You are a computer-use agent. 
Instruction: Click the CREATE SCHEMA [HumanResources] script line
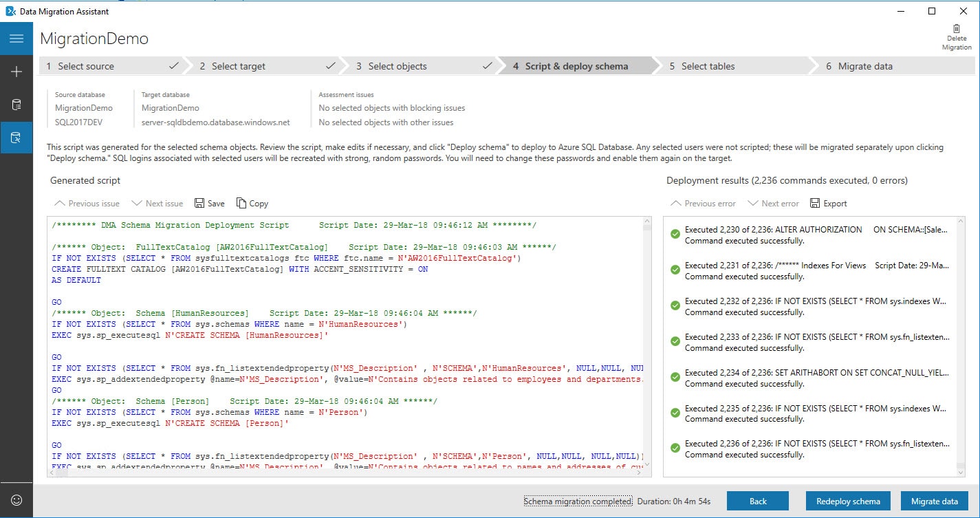click(x=190, y=335)
